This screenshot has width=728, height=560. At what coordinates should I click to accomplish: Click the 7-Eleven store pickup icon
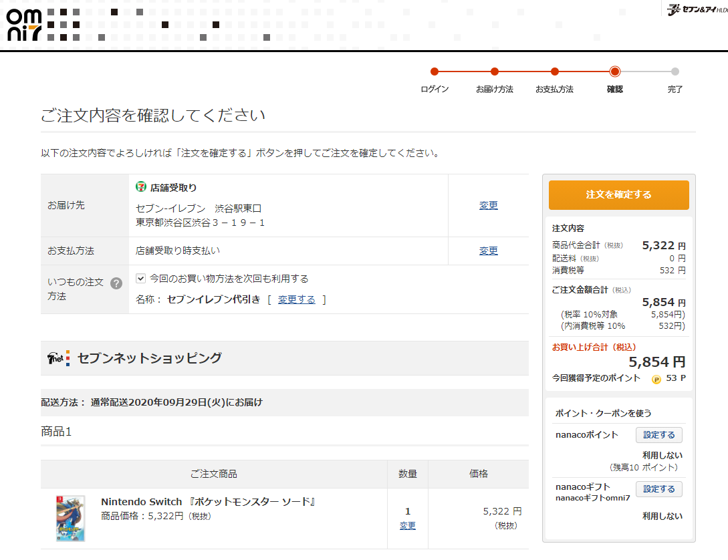point(140,187)
